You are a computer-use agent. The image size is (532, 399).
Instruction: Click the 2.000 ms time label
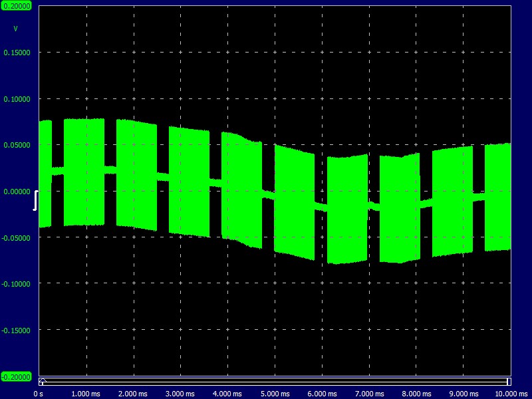click(132, 394)
